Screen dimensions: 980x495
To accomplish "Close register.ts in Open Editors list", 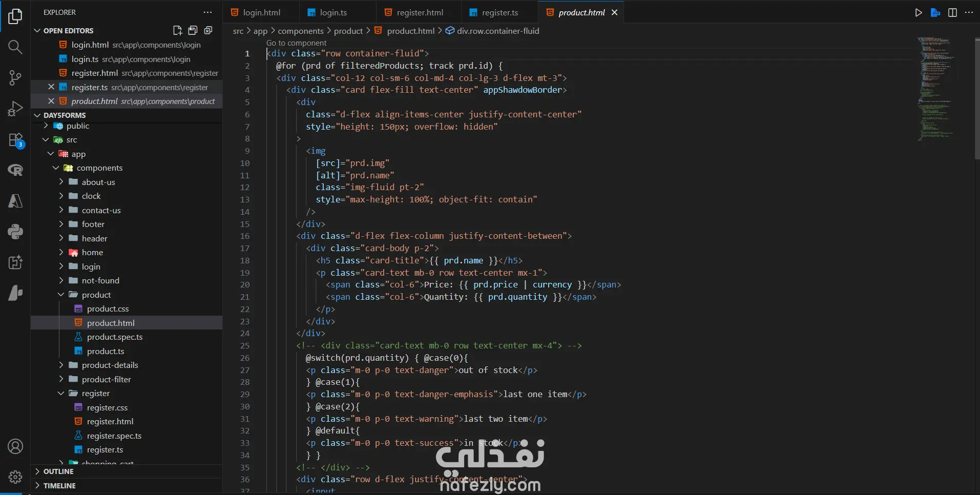I will (51, 87).
